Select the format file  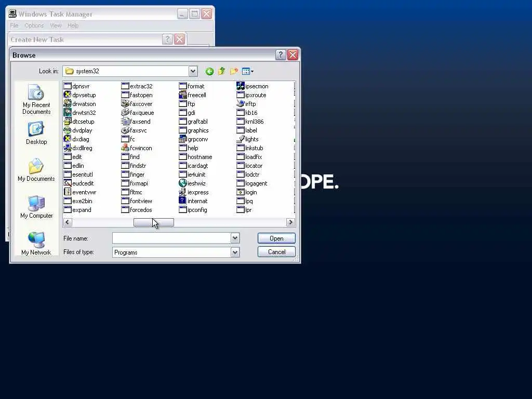pos(192,86)
